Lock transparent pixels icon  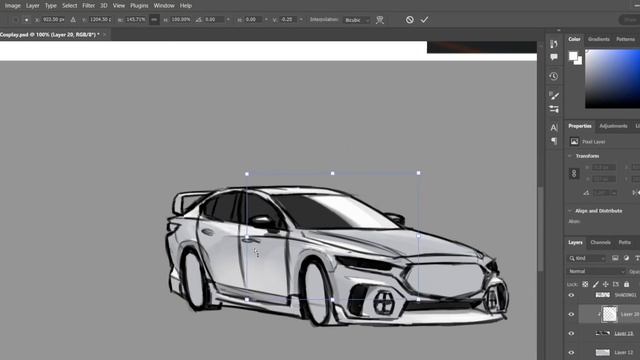585,284
